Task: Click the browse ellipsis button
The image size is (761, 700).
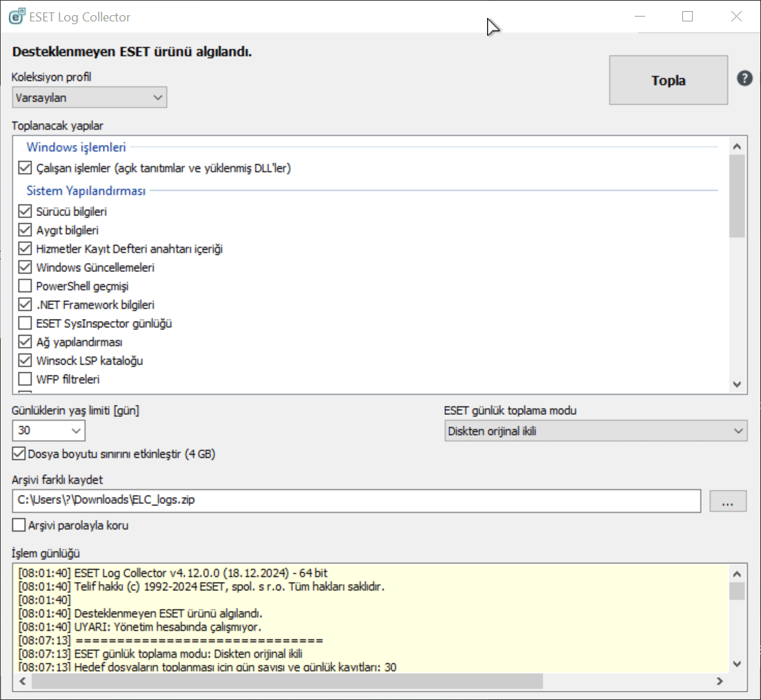Action: [727, 500]
